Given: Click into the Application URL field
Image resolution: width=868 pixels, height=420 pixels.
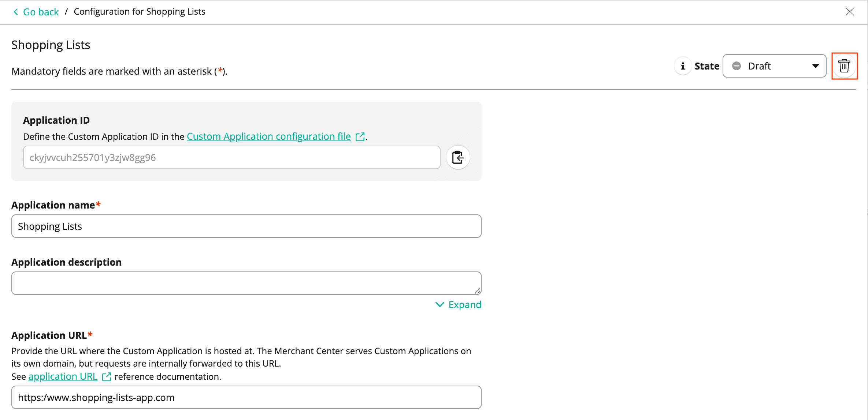Looking at the screenshot, I should tap(246, 397).
